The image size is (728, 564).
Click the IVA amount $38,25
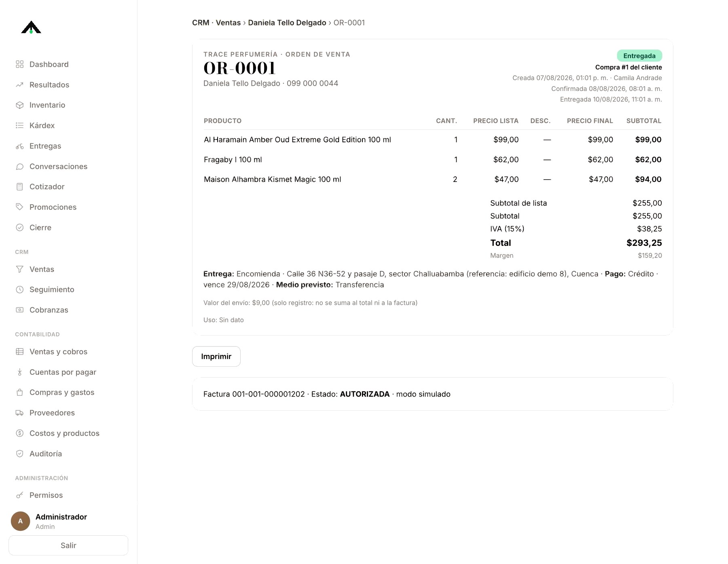[650, 229]
